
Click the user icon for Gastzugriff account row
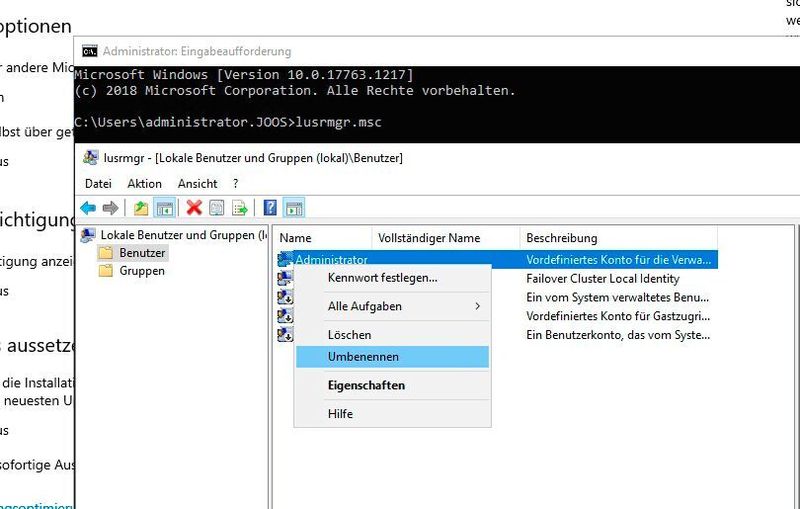285,316
